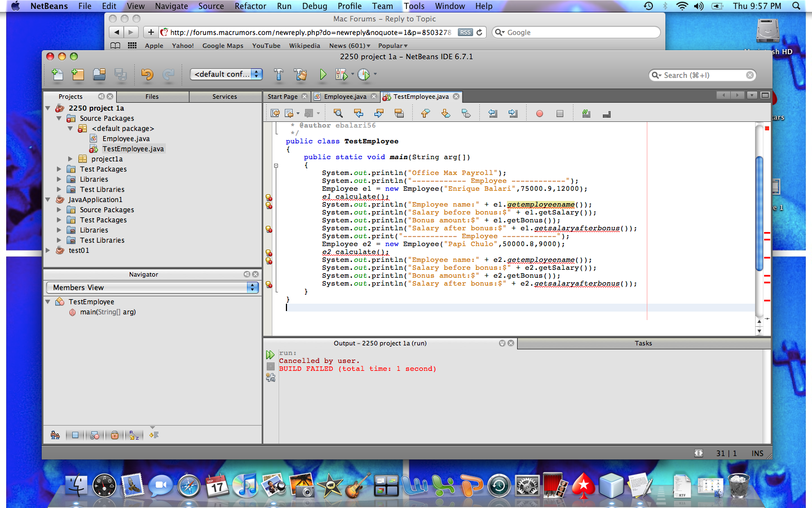
Task: Click Shift Line Left icon
Action: point(493,113)
